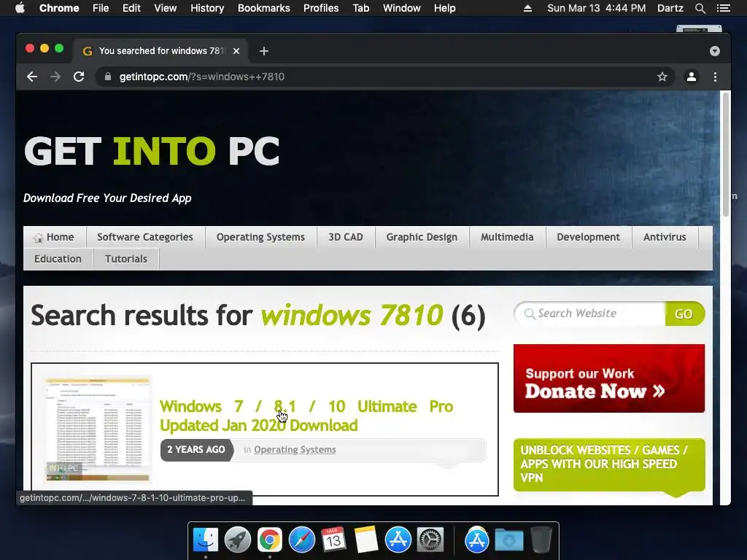Go to the Home nav link
The height and width of the screenshot is (560, 747).
[54, 237]
